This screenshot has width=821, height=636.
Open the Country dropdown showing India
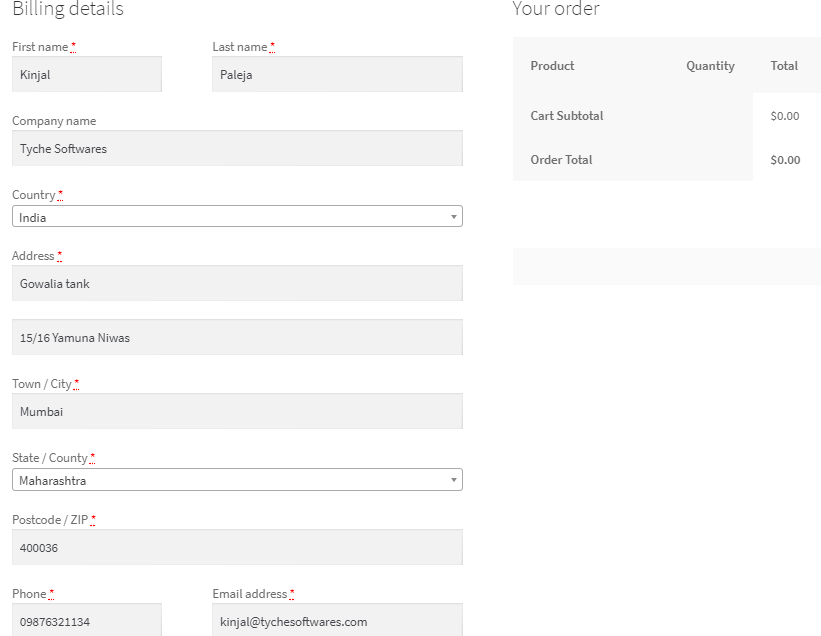pyautogui.click(x=237, y=217)
